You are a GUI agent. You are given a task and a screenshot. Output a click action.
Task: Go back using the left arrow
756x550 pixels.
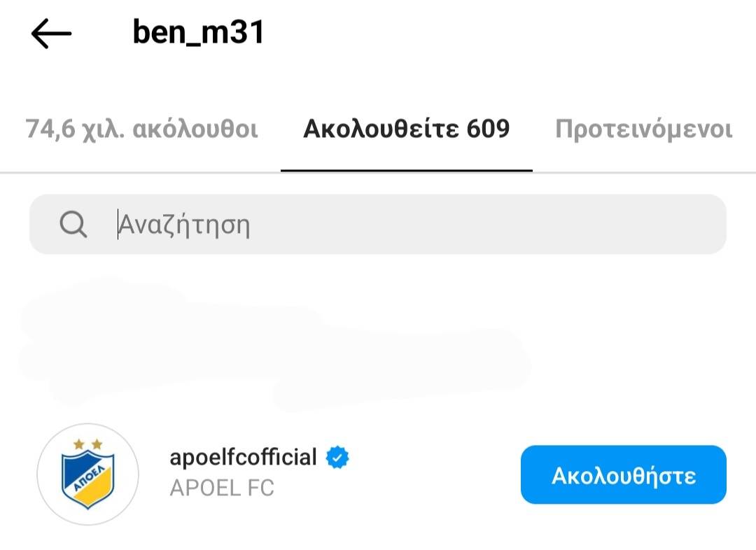tap(51, 33)
